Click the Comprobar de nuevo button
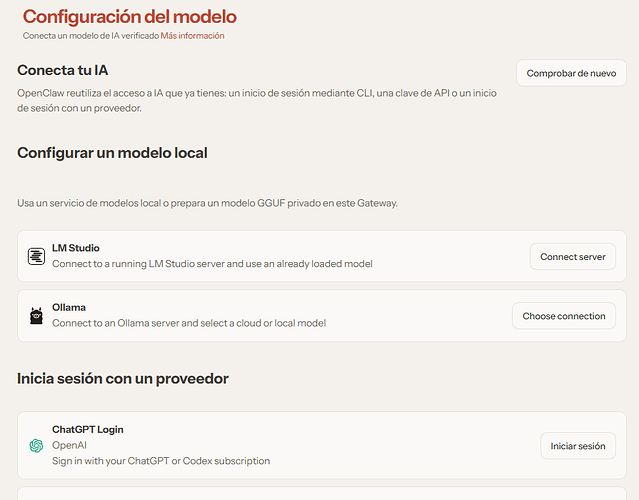The height and width of the screenshot is (500, 639). 571,73
